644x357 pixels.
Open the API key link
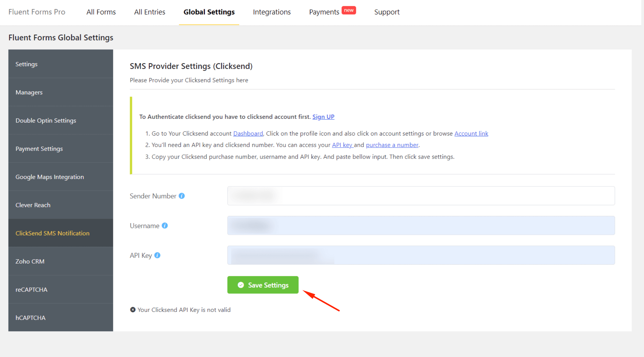342,145
